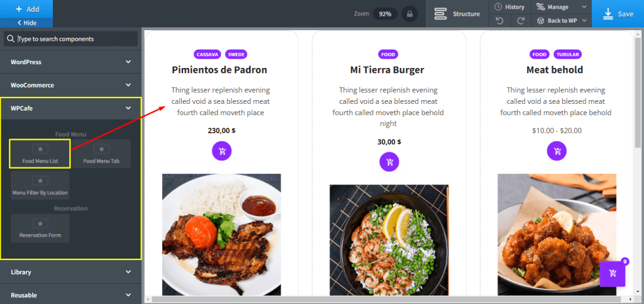
Task: Expand the WordPress section
Action: (70, 62)
